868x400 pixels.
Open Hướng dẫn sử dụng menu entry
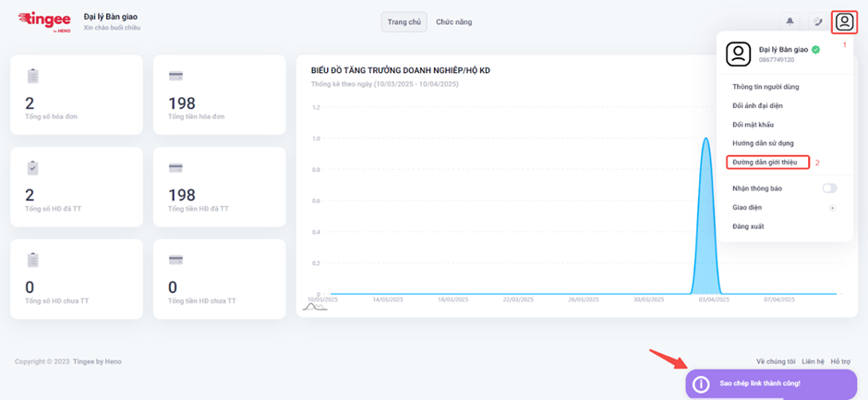coord(763,143)
